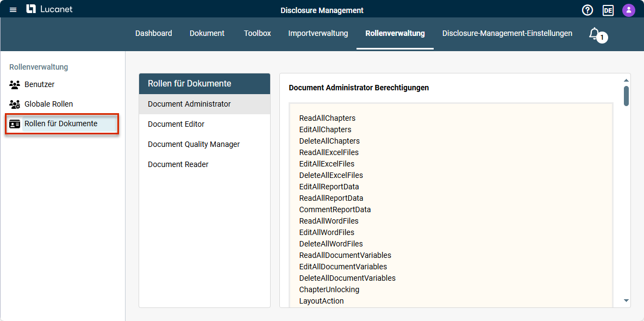The image size is (644, 321).
Task: Click the Document Administrator Berechtigungen heading
Action: [359, 88]
